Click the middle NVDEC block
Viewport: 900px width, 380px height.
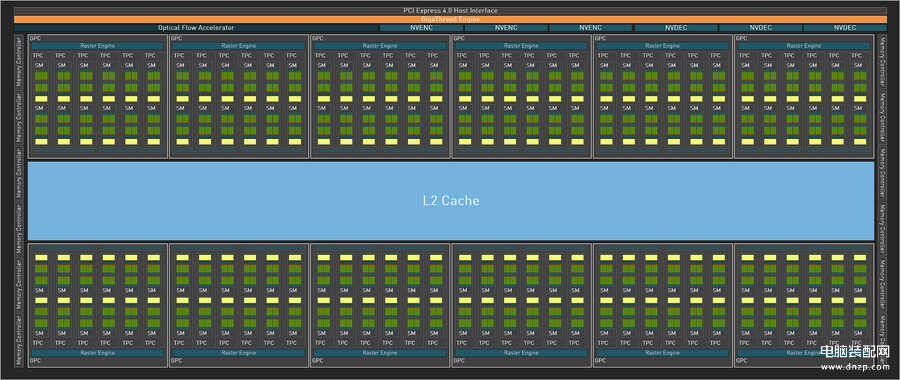(760, 28)
